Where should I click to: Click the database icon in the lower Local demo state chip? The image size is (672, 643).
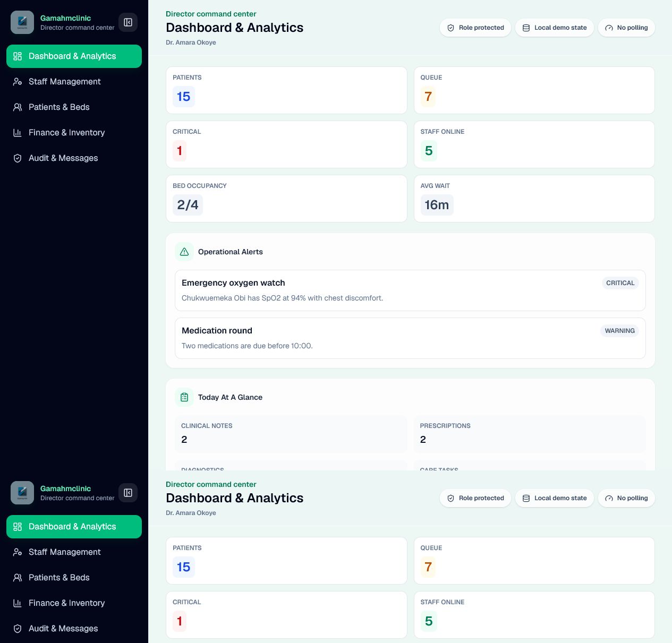(x=526, y=498)
